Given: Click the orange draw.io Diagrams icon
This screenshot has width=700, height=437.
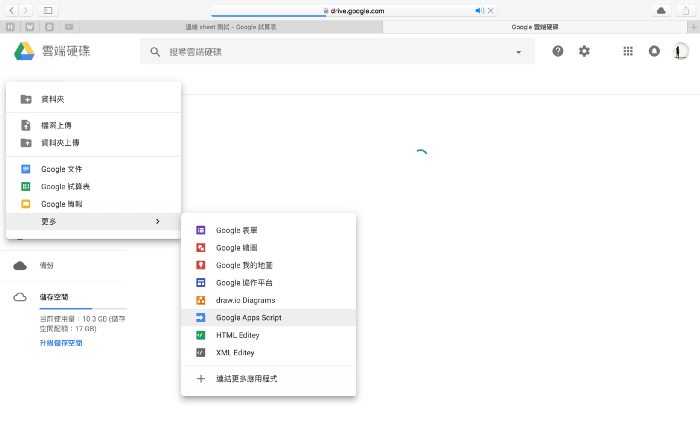Looking at the screenshot, I should (201, 300).
